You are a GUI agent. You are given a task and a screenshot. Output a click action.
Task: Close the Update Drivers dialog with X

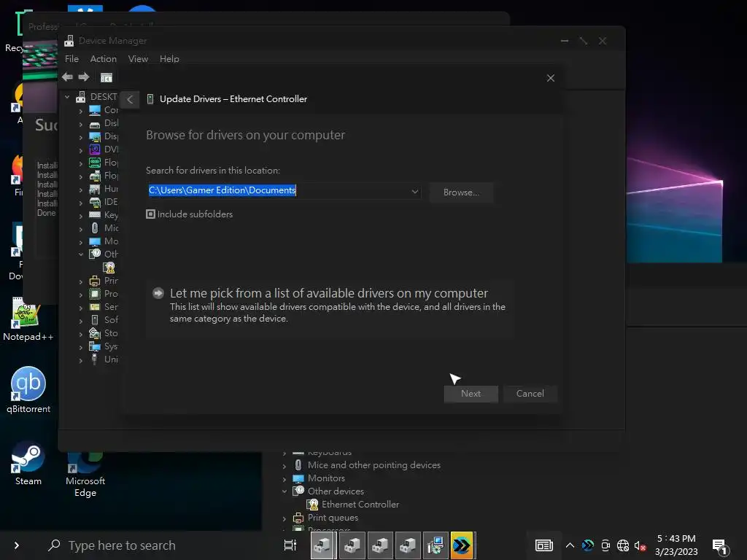coord(550,78)
